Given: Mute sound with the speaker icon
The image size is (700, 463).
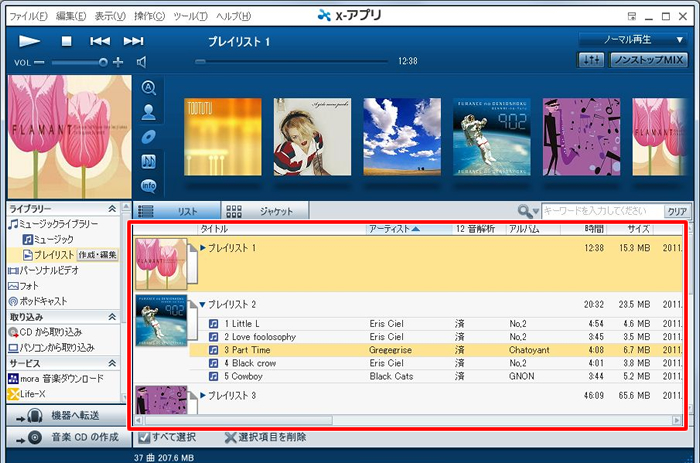Looking at the screenshot, I should tap(142, 62).
